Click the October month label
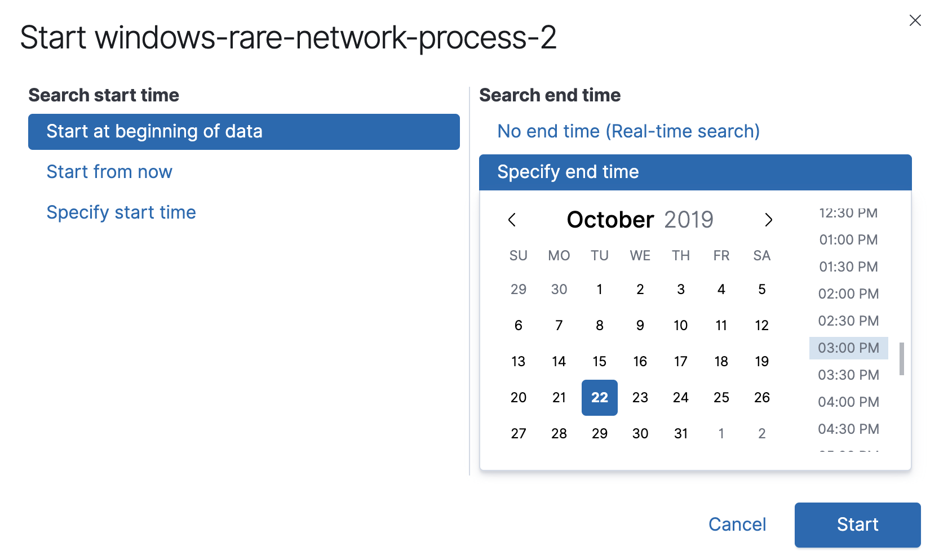 point(610,220)
